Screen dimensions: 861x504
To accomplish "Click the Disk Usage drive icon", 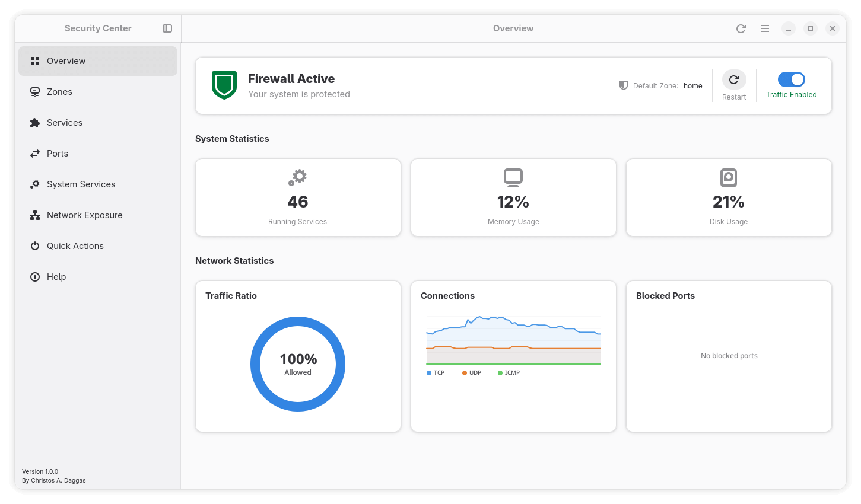I will coord(729,177).
